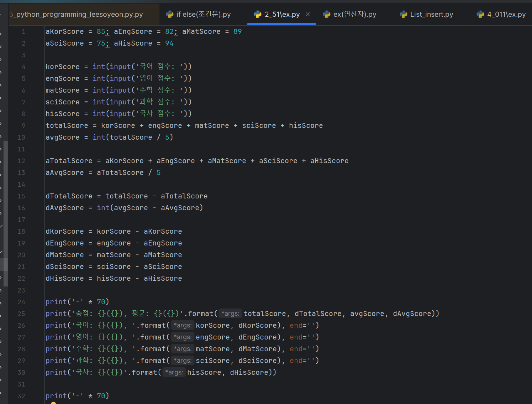This screenshot has height=404, width=532.
Task: Click dAvgScore at the start of line 16
Action: 65,208
